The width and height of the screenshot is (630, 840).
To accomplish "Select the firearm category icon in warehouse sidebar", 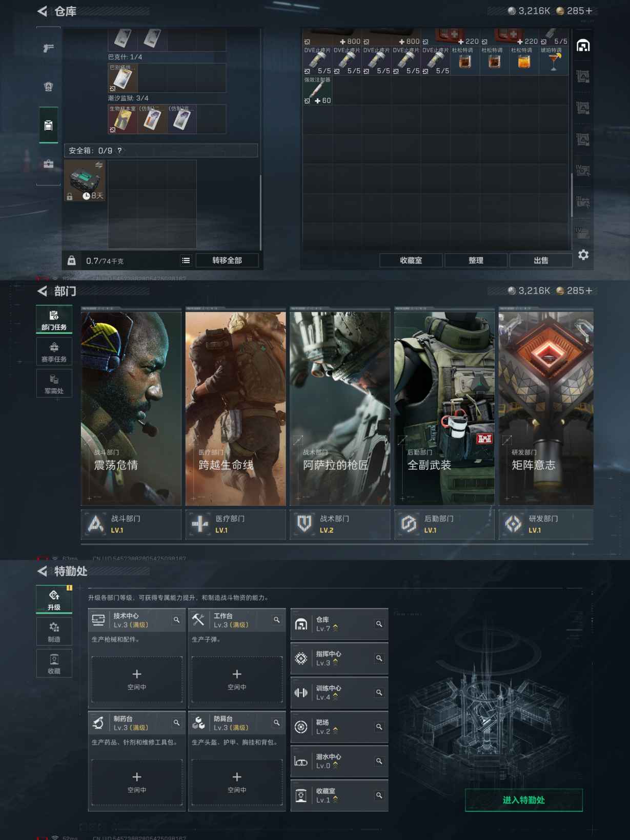I will tap(49, 48).
